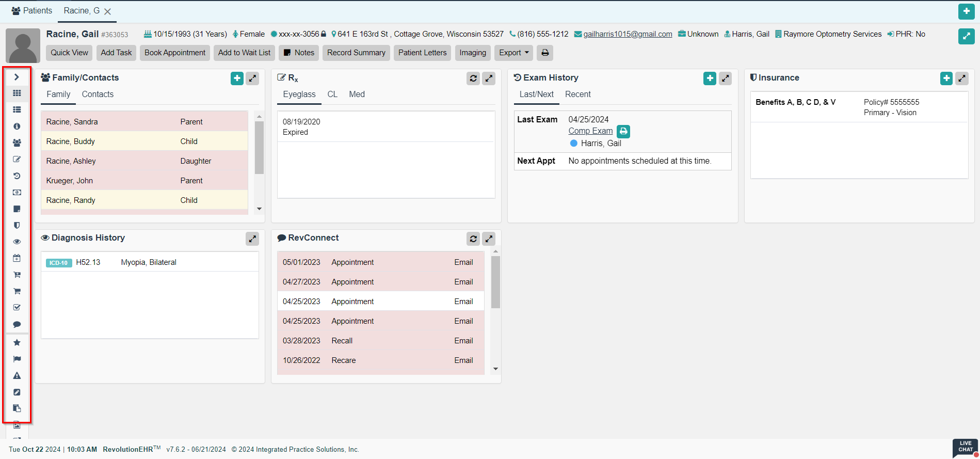The height and width of the screenshot is (459, 980).
Task: Print the Comp Exam using printer icon
Action: tap(623, 131)
